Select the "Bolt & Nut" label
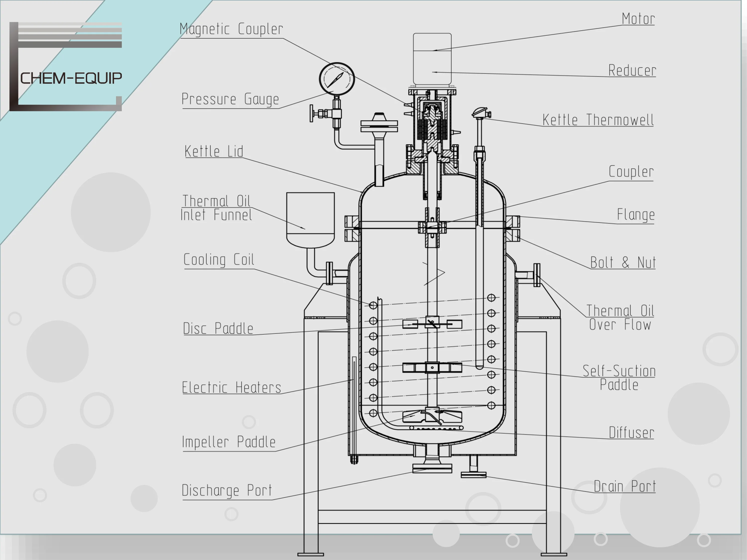747x560 pixels. click(x=623, y=262)
